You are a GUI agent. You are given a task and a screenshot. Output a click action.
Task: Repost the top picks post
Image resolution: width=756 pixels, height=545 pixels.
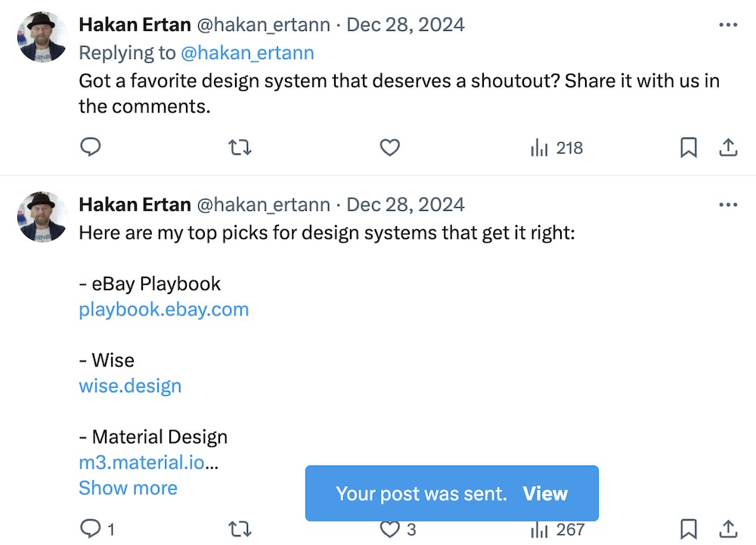(x=240, y=529)
